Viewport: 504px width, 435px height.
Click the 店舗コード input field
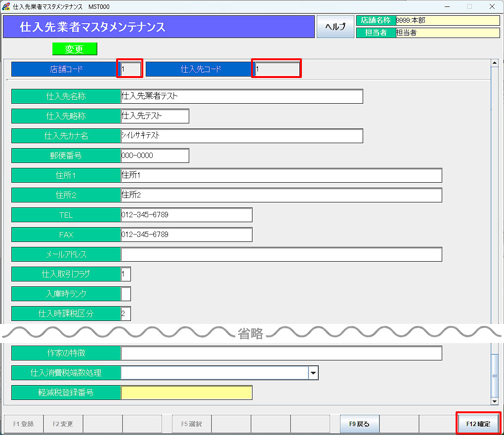[130, 69]
